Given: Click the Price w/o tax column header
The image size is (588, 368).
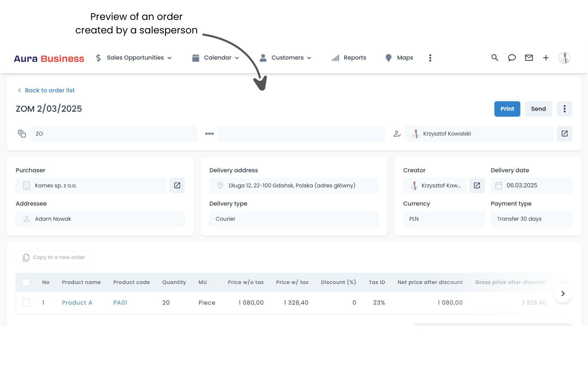Looking at the screenshot, I should pos(246,282).
